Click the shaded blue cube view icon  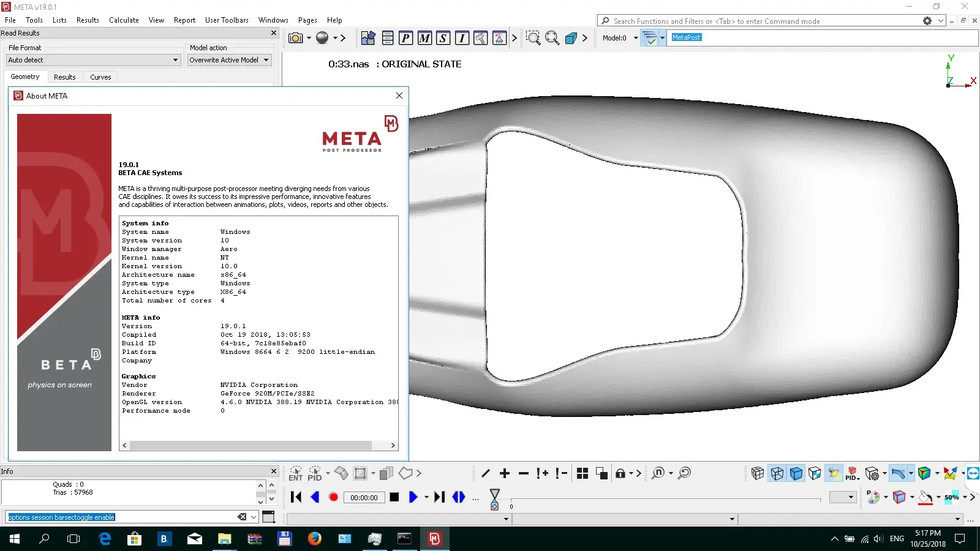coord(796,473)
